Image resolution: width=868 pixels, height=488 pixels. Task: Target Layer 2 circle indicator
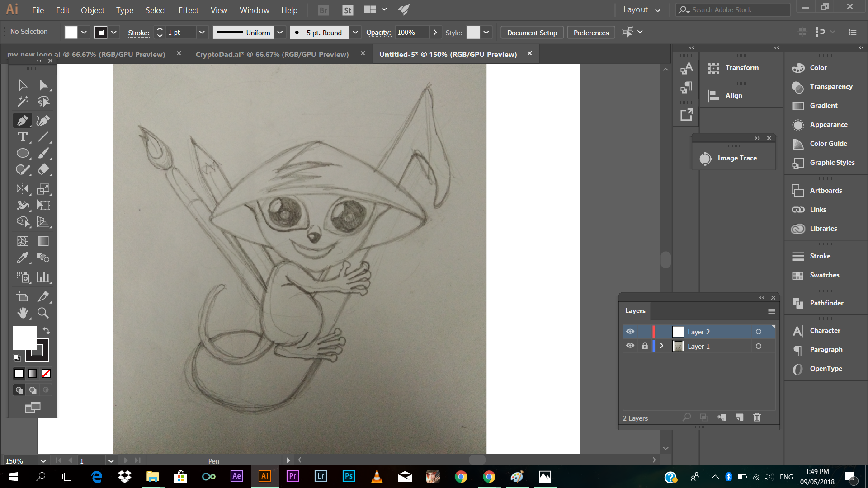[x=759, y=332]
